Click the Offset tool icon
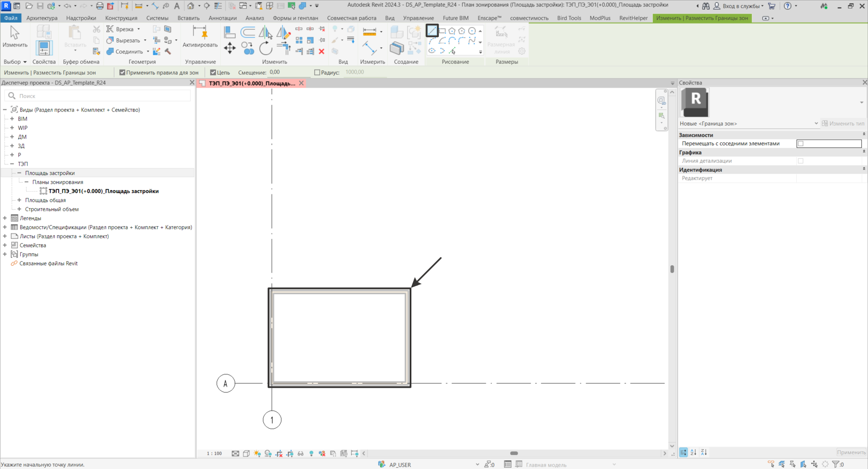The height and width of the screenshot is (469, 868). coord(248,32)
